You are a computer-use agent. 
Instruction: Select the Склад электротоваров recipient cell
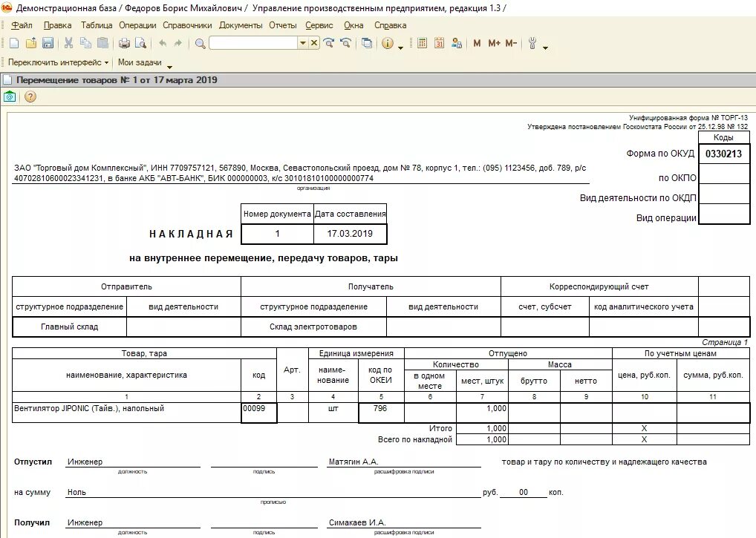click(x=313, y=327)
